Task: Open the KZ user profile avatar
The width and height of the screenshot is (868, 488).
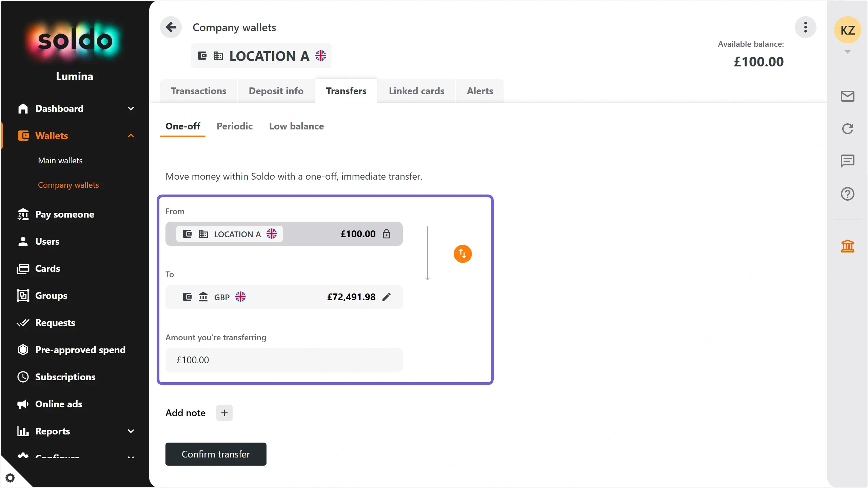Action: [847, 30]
